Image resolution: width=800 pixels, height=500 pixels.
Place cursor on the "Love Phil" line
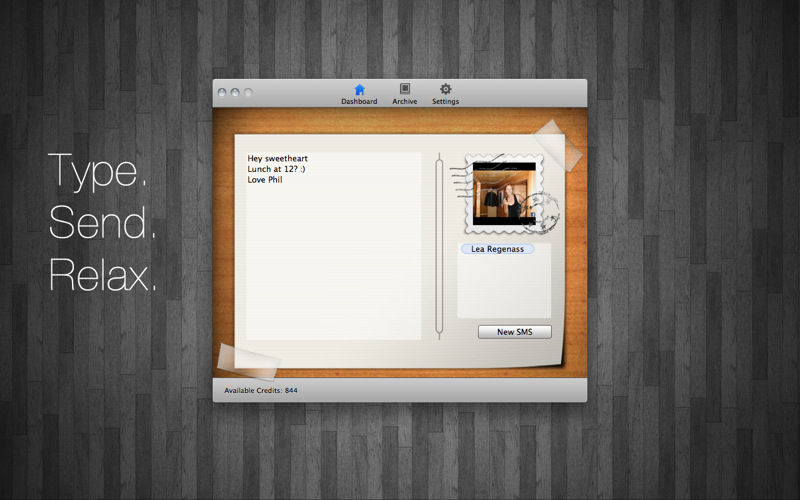coord(267,180)
